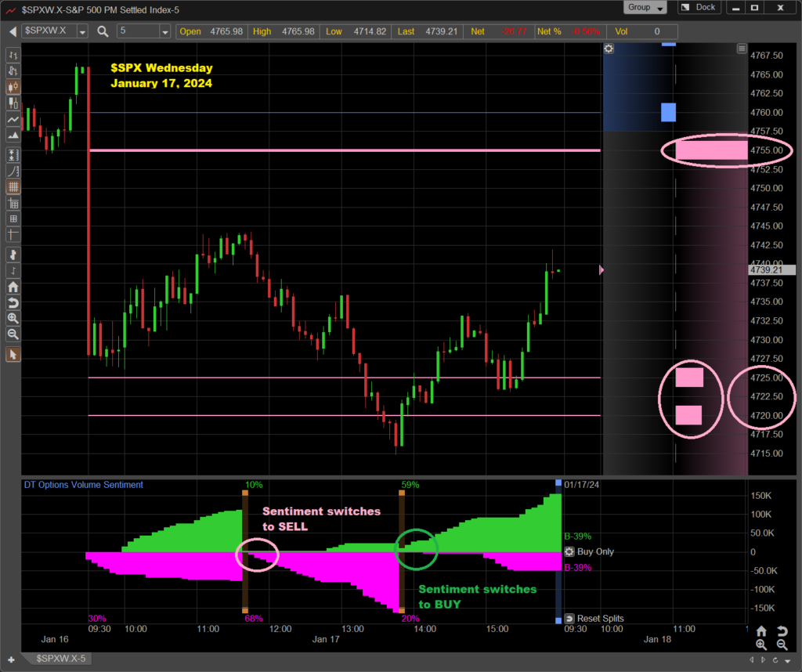Open the interval 5 dropdown arrow
Screen dimensions: 802x672
point(164,31)
